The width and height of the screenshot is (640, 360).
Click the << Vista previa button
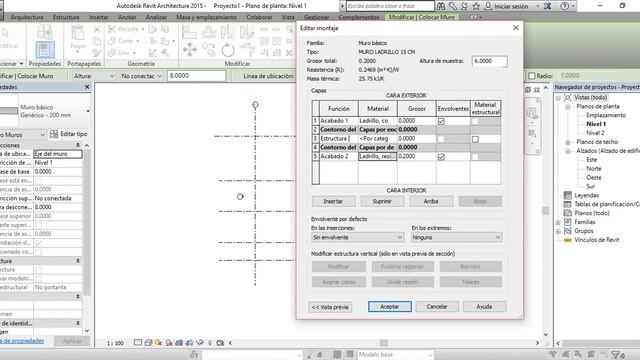pyautogui.click(x=330, y=307)
